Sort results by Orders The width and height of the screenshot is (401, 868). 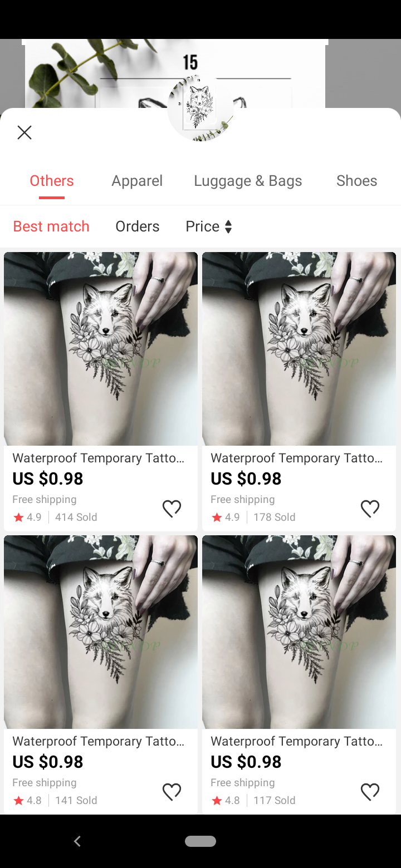pyautogui.click(x=138, y=226)
